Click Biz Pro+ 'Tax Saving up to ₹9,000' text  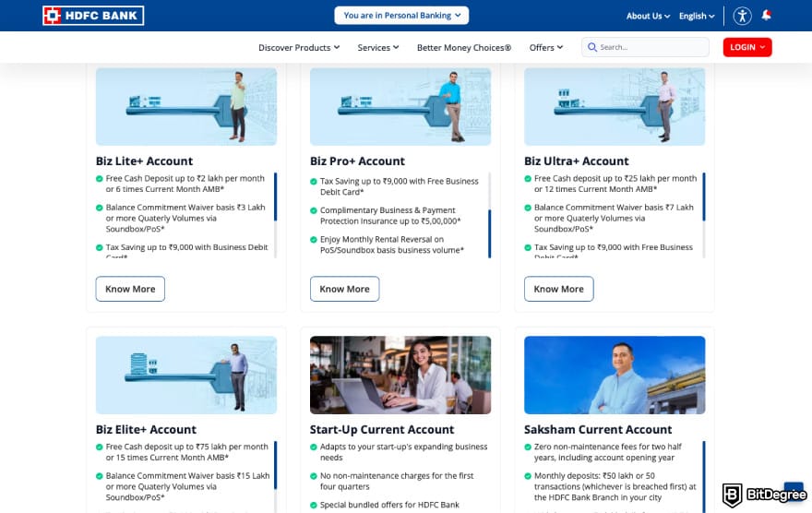coord(399,186)
